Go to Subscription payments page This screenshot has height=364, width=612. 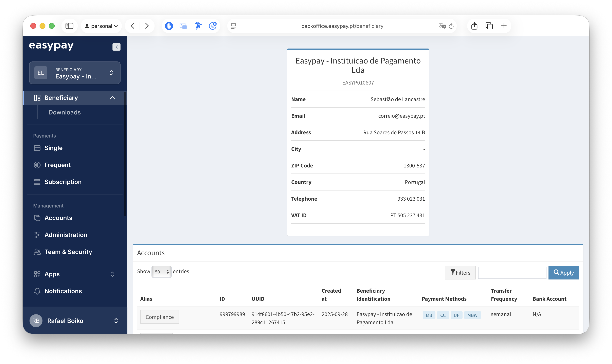pos(63,182)
